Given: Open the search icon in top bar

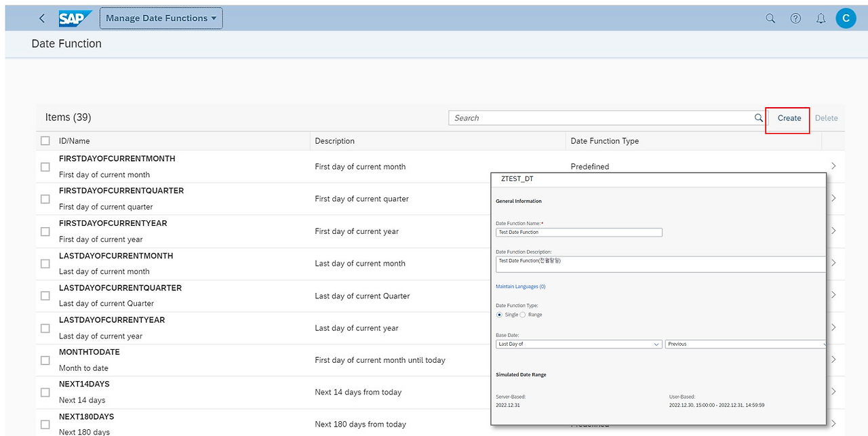Looking at the screenshot, I should point(770,18).
